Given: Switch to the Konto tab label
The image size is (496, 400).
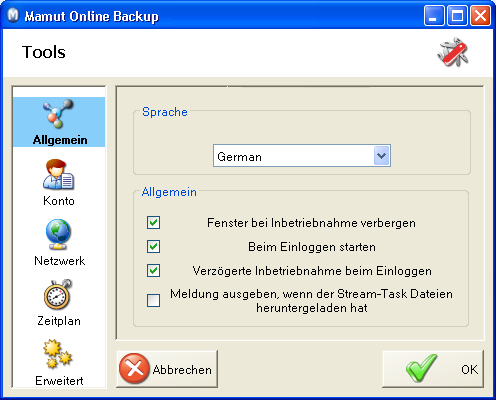Looking at the screenshot, I should pos(59,201).
